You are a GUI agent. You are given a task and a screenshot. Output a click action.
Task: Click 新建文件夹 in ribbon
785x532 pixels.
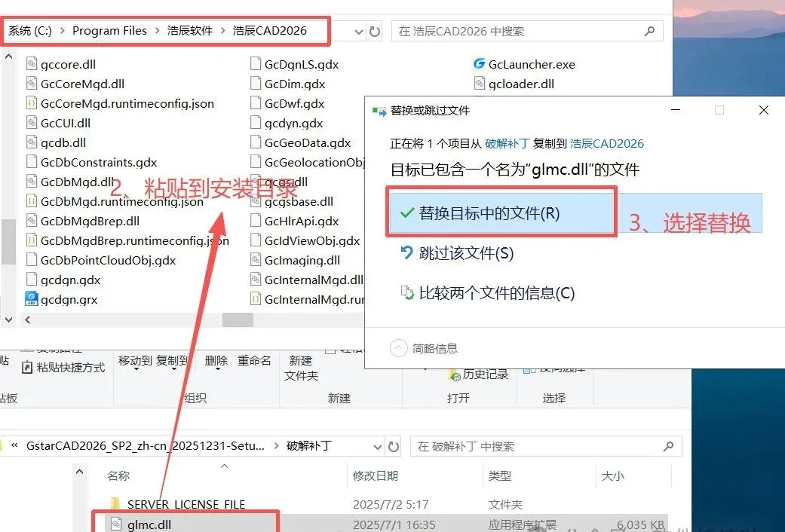click(x=301, y=368)
